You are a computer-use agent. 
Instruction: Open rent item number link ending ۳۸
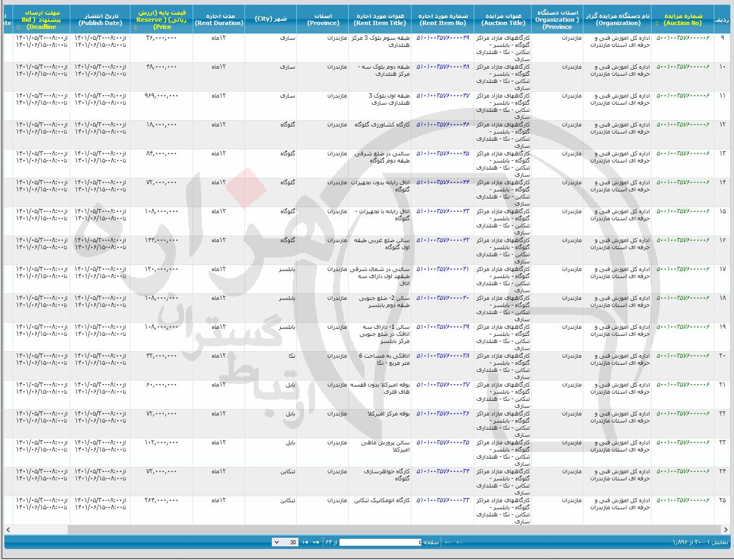pos(443,356)
